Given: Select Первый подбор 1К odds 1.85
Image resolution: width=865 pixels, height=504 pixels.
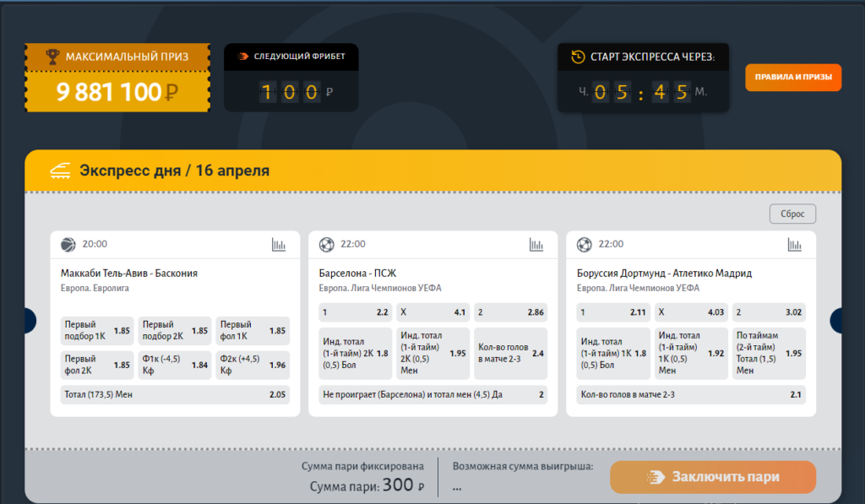Looking at the screenshot, I should click(x=97, y=330).
